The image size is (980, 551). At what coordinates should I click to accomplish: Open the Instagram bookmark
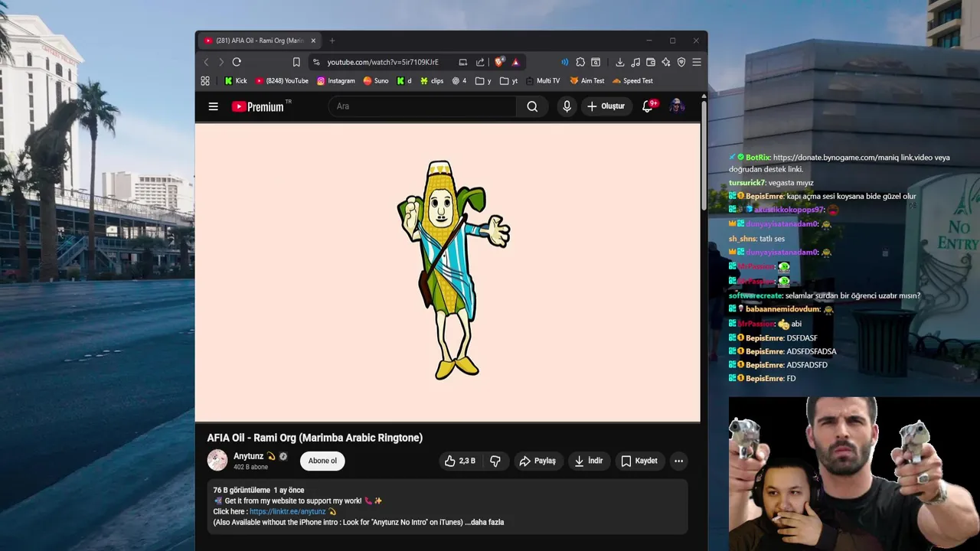336,80
